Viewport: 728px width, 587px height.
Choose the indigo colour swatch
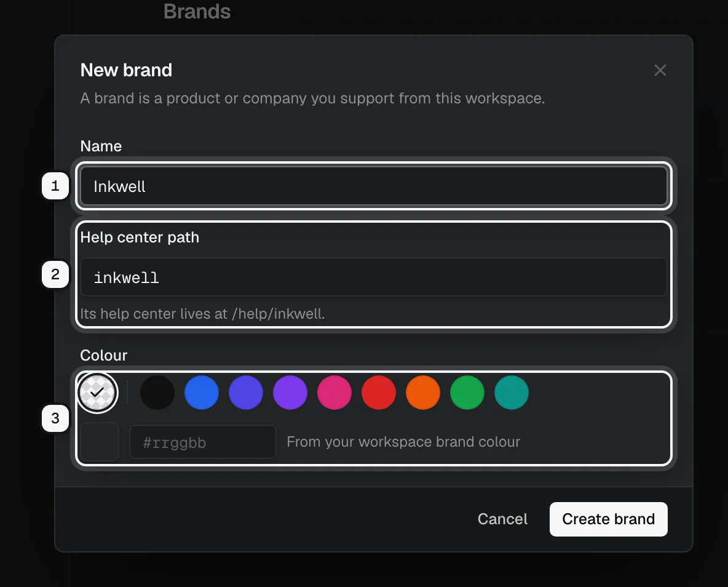click(246, 393)
